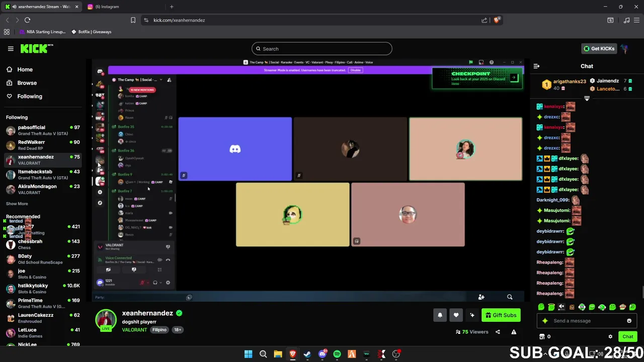Image resolution: width=644 pixels, height=362 pixels.
Task: Click the address bar share icon
Action: tap(484, 20)
